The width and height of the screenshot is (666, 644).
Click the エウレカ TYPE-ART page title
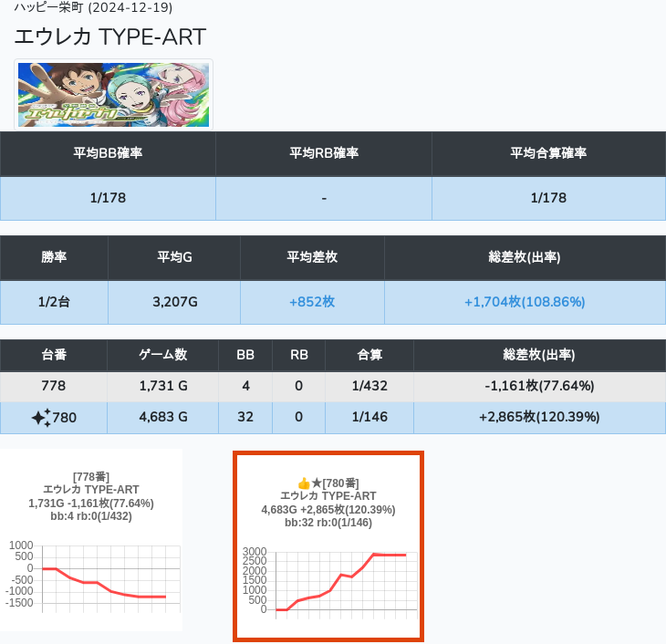[110, 36]
